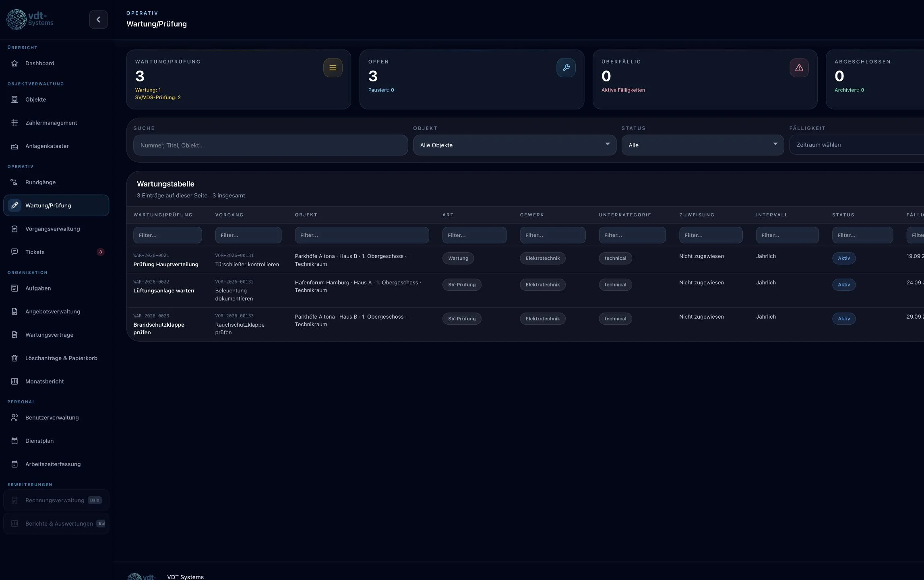Click the yellow list icon in Wartung/Prüfung card
924x580 pixels.
pos(333,68)
